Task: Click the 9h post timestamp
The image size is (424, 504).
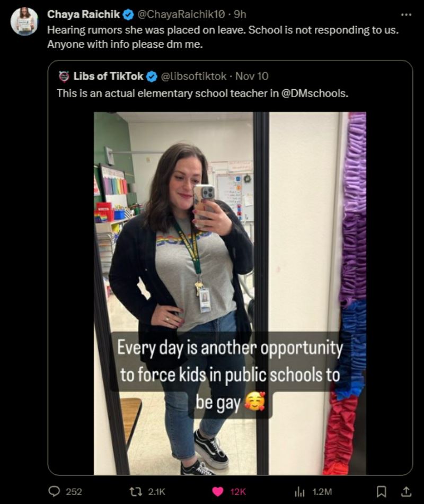Action: tap(240, 14)
